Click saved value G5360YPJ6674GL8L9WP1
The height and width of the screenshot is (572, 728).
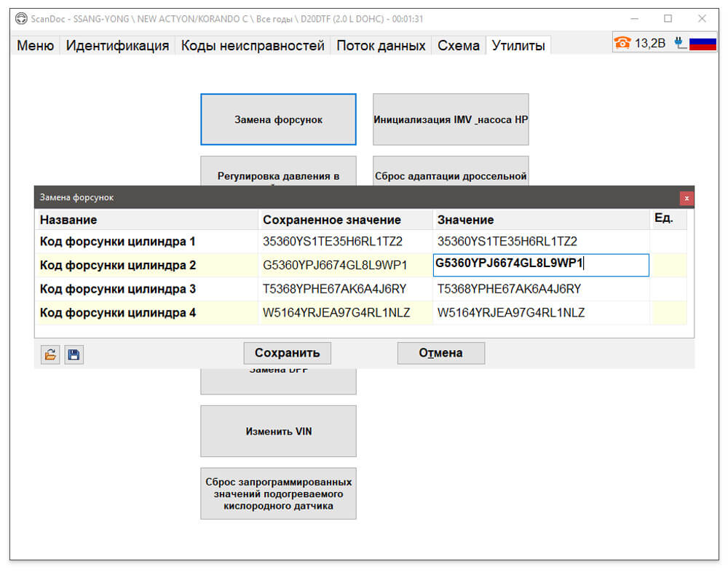[x=335, y=265]
